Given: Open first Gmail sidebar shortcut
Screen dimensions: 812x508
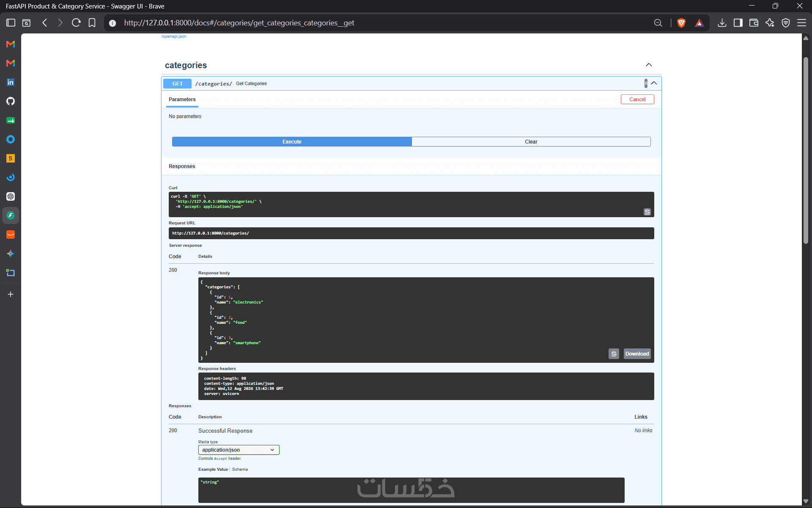Looking at the screenshot, I should click(x=11, y=44).
